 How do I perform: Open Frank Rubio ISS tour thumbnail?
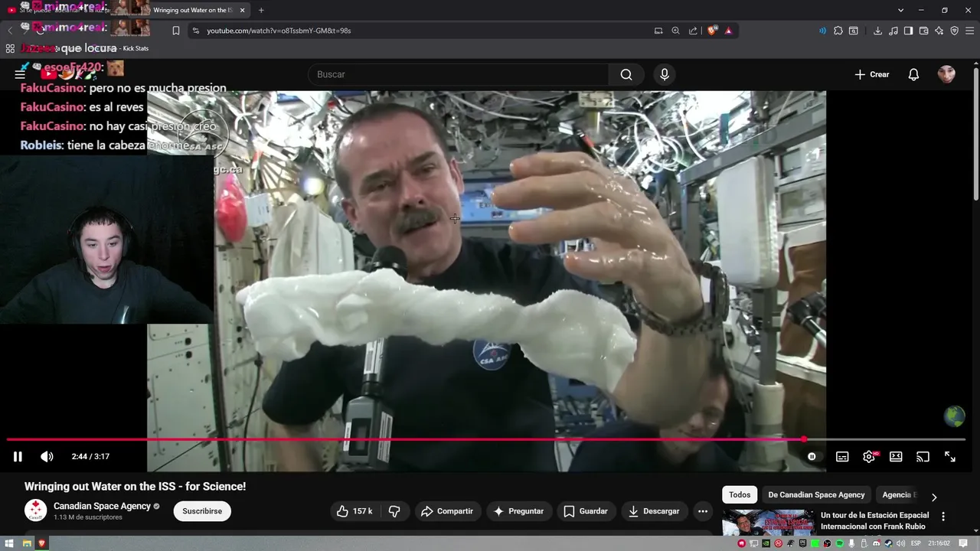(768, 523)
